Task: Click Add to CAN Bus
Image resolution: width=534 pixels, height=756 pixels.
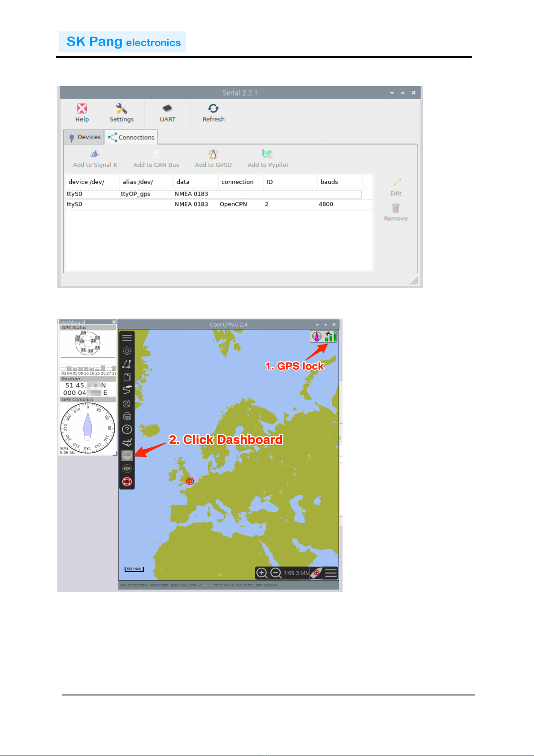Action: [156, 159]
